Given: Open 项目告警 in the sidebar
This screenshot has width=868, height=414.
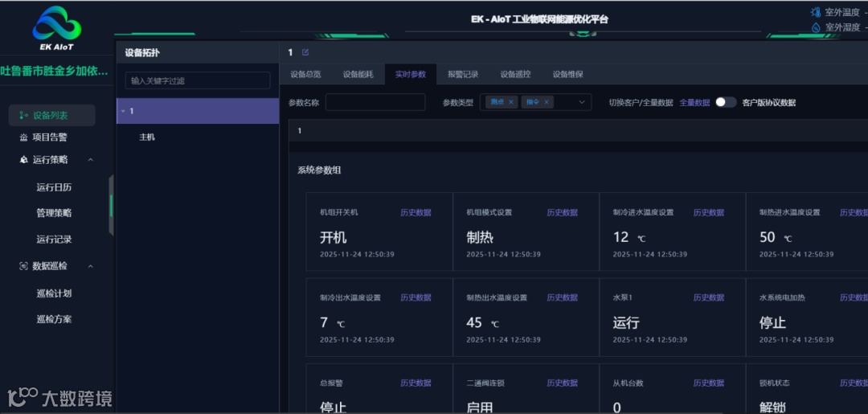Looking at the screenshot, I should [50, 137].
